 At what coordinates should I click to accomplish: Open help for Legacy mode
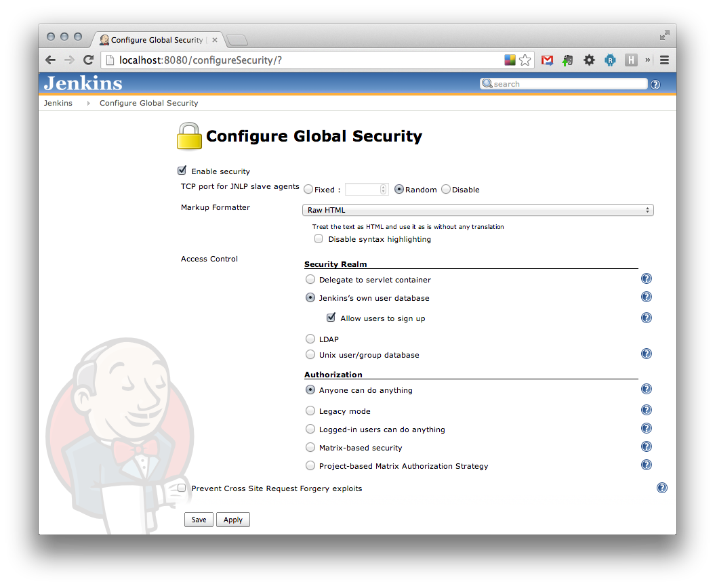point(646,410)
